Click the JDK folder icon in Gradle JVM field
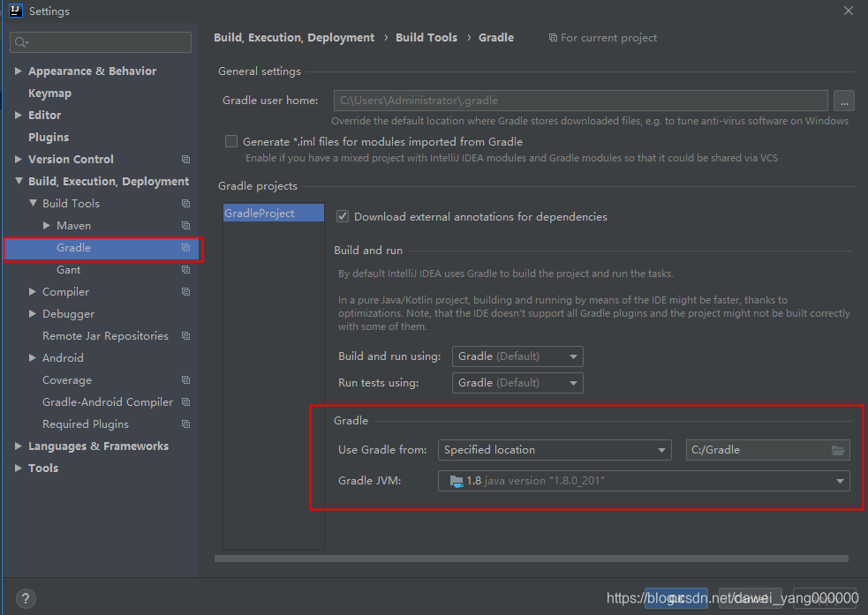 coord(457,481)
